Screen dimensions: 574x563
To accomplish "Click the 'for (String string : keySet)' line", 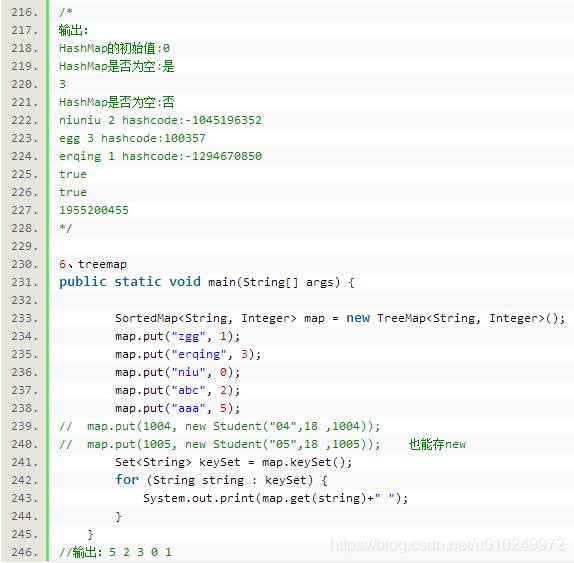I will 221,480.
